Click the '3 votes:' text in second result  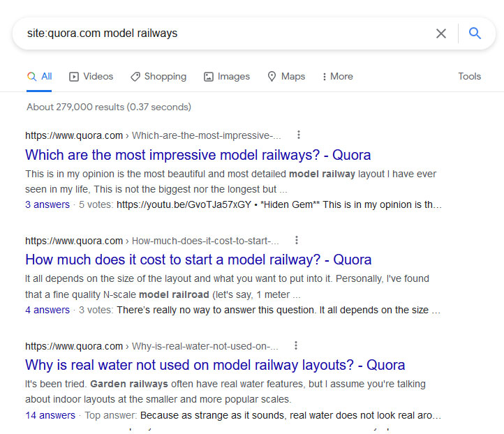(x=96, y=310)
